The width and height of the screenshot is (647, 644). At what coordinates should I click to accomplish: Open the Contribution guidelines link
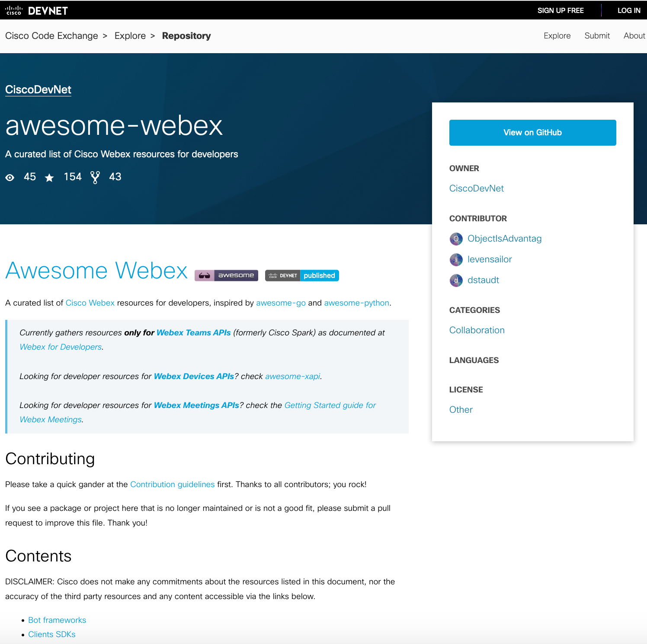[172, 484]
